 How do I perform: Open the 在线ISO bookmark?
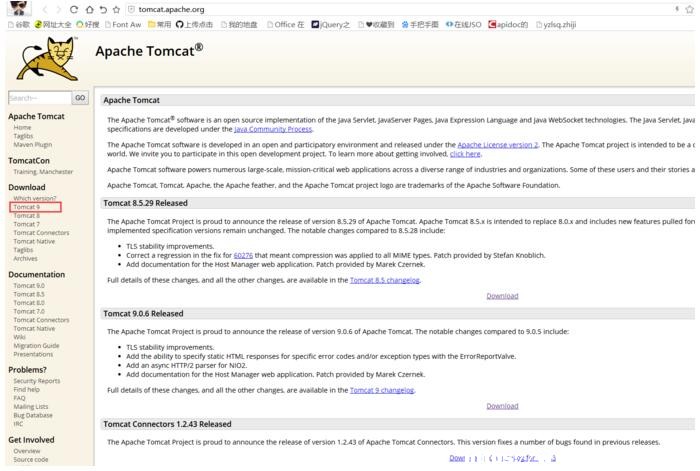(x=463, y=25)
